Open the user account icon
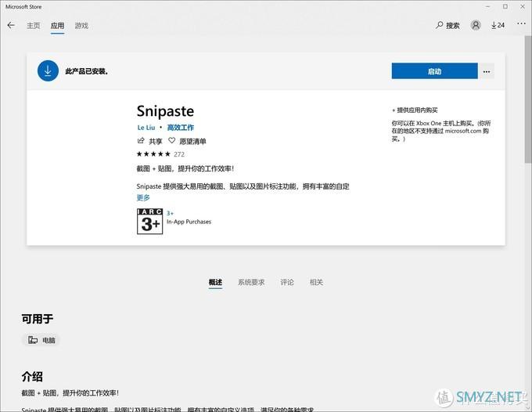Image resolution: width=532 pixels, height=412 pixels. pos(476,25)
